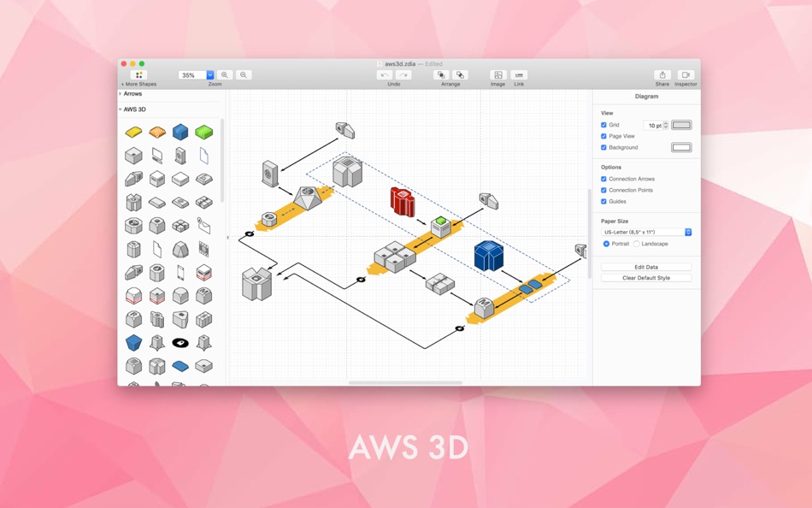Viewport: 812px width, 508px height.
Task: Pick the blue-outlined document page shape
Action: coord(204,155)
